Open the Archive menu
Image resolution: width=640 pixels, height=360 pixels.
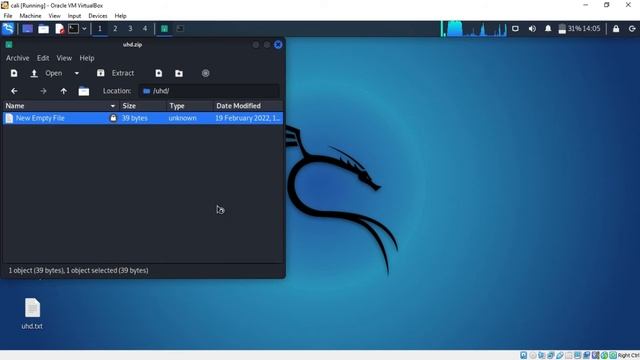tap(18, 58)
